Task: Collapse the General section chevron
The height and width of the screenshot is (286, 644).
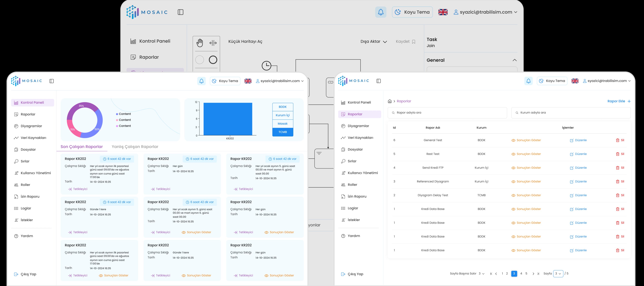Action: [514, 60]
